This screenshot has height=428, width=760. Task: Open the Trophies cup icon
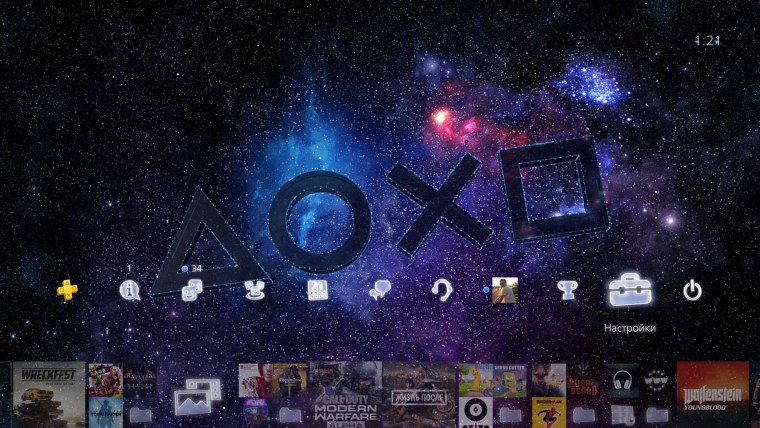[x=568, y=291]
